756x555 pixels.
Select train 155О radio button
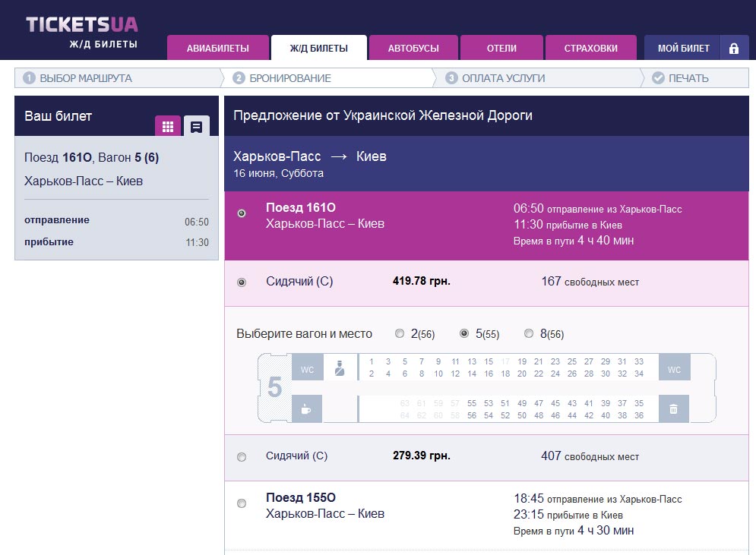242,503
